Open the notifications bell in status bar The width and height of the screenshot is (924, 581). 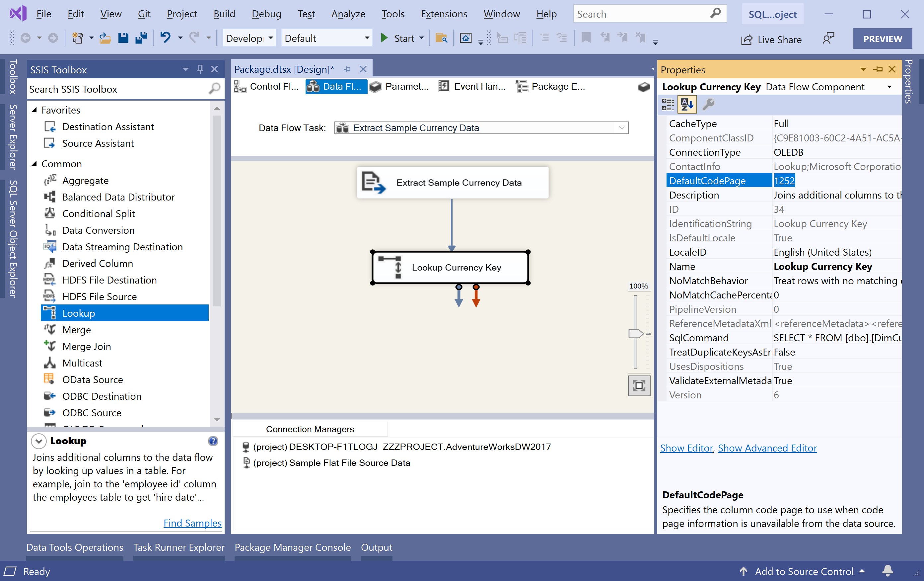point(888,571)
